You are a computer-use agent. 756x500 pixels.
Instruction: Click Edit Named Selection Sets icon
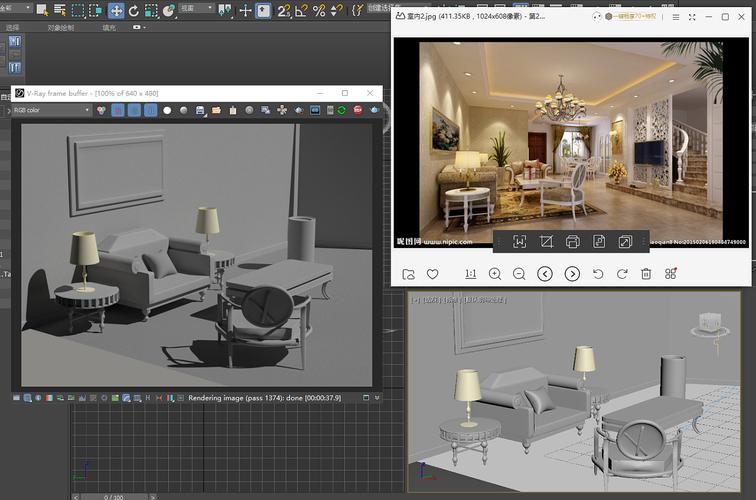(x=357, y=10)
